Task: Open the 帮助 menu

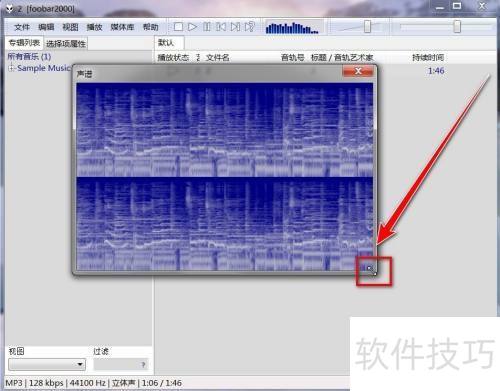Action: tap(150, 27)
